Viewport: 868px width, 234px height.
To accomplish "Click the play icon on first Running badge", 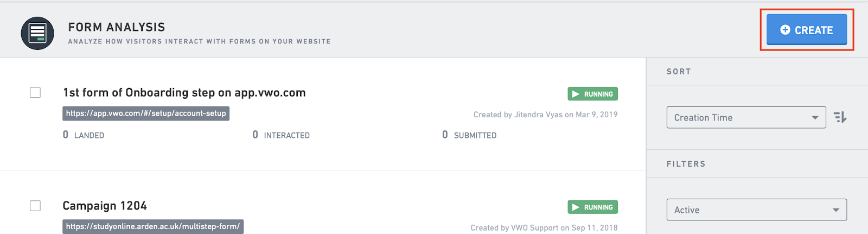I will point(576,94).
